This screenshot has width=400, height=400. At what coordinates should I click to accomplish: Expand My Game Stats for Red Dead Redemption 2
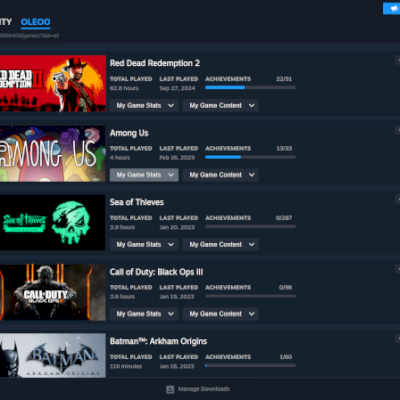click(144, 105)
